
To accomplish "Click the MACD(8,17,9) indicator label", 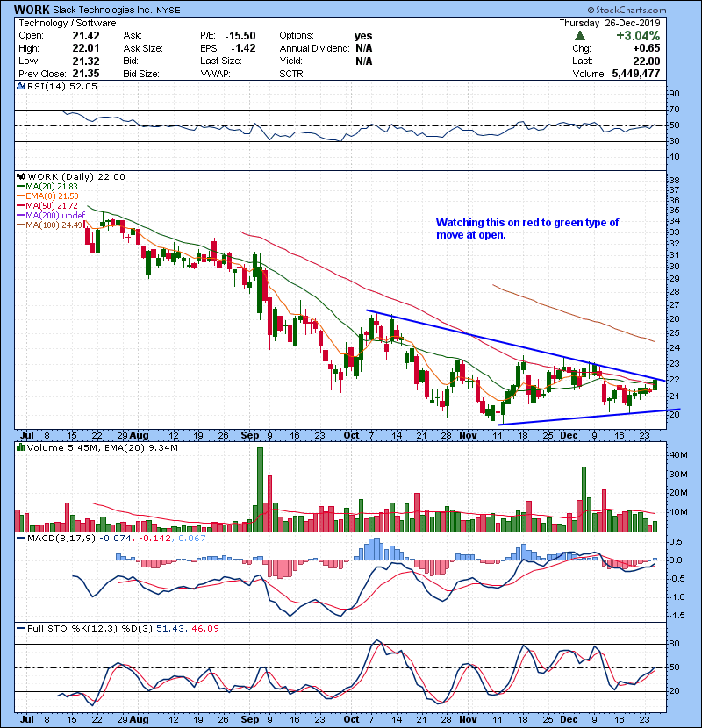I will tap(61, 539).
